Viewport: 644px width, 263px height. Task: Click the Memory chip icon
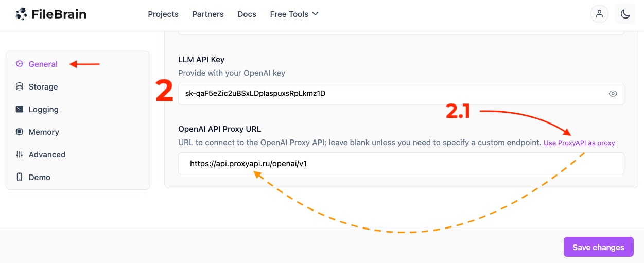click(20, 132)
